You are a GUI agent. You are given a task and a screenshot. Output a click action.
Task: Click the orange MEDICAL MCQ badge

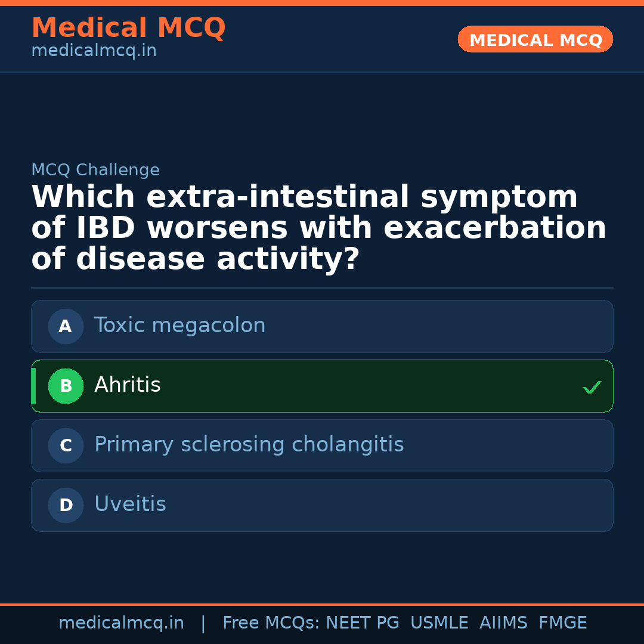click(535, 40)
